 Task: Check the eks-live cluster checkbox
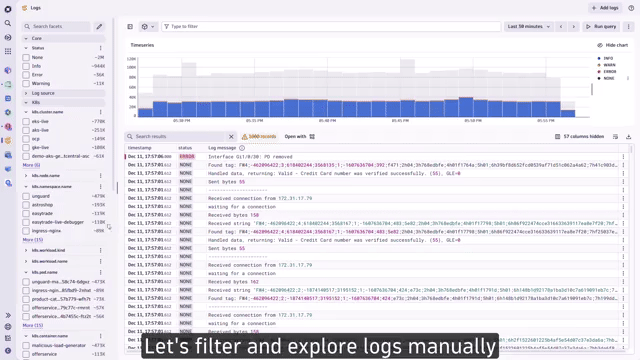[x=26, y=122]
